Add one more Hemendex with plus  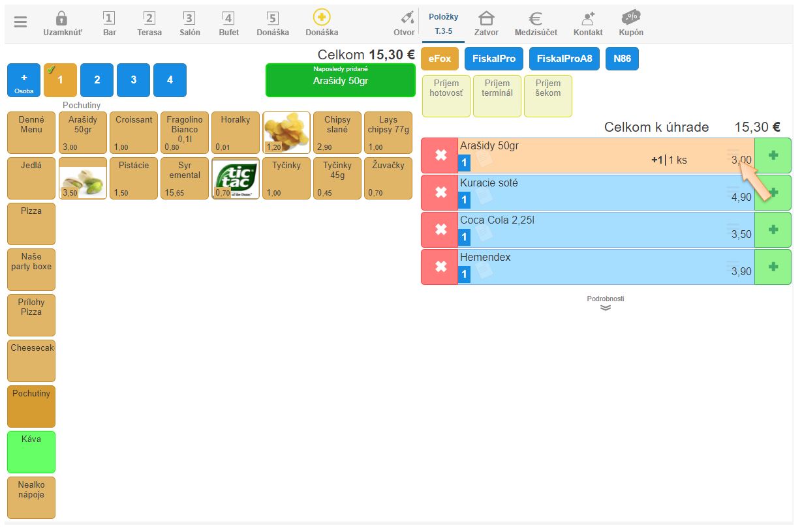(x=773, y=267)
